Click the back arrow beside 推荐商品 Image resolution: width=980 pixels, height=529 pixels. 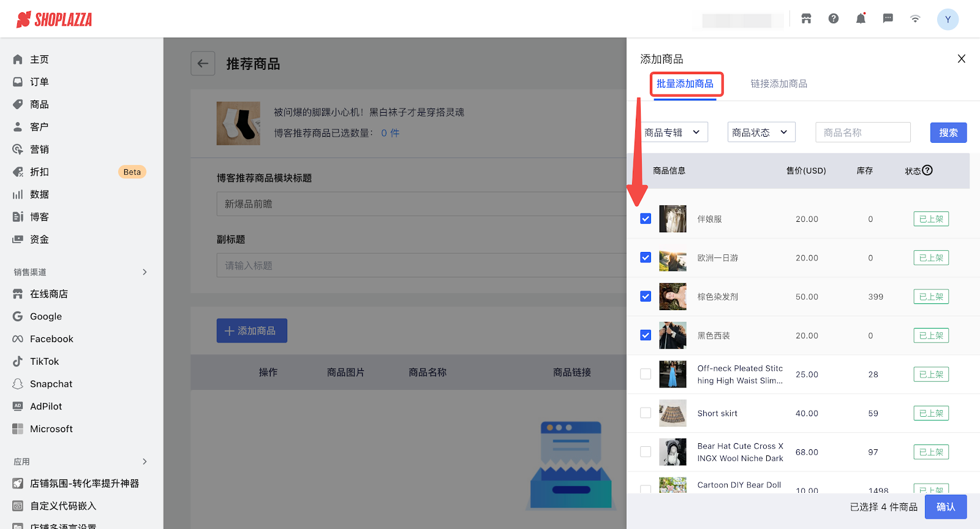point(203,63)
